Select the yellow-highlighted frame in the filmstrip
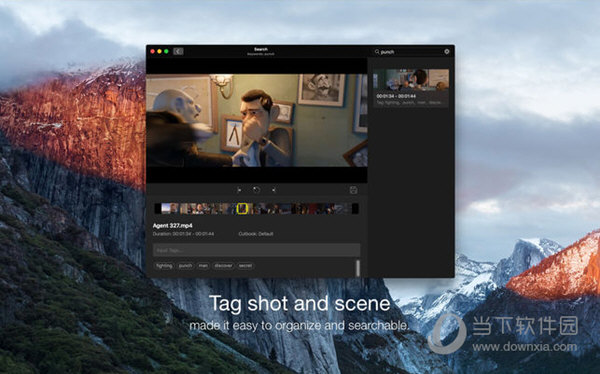 point(242,209)
